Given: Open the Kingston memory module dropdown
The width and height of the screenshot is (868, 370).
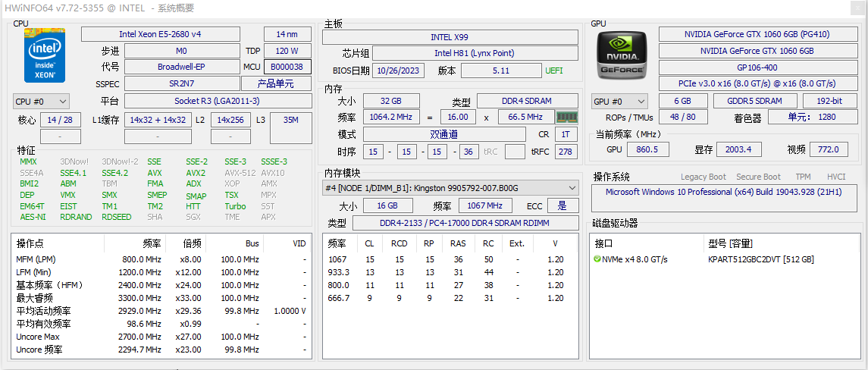Looking at the screenshot, I should coord(450,188).
